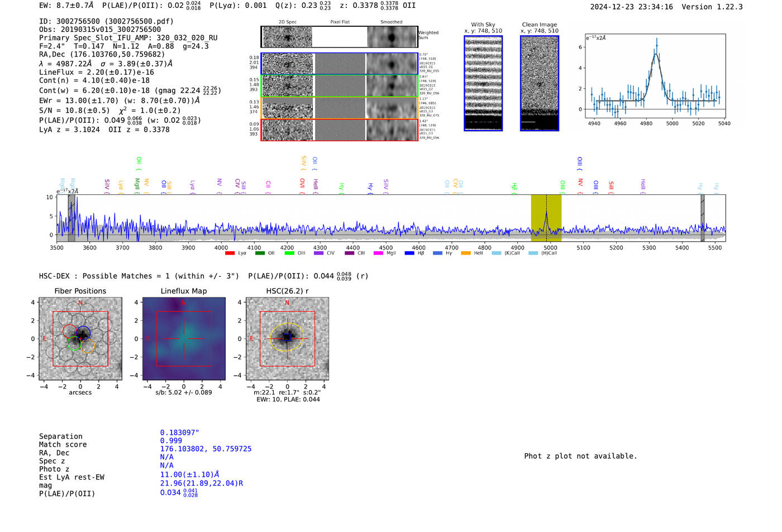Screen dimensions: 782x532
Task: Click the blue fiber circle in Fiber Positions
Action: [x=83, y=333]
